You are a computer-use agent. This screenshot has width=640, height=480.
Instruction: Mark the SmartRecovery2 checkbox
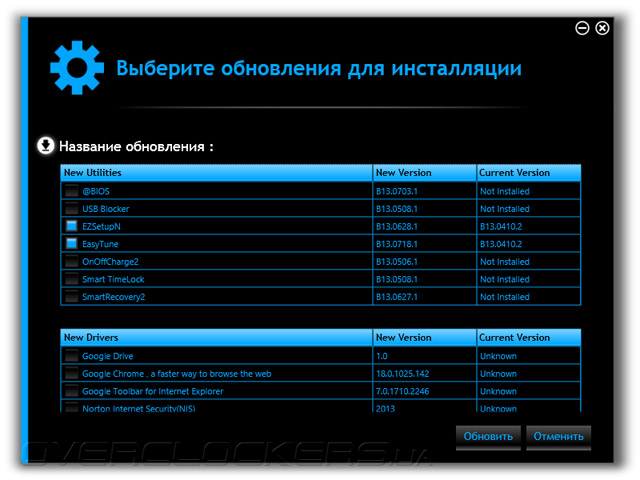pyautogui.click(x=71, y=296)
